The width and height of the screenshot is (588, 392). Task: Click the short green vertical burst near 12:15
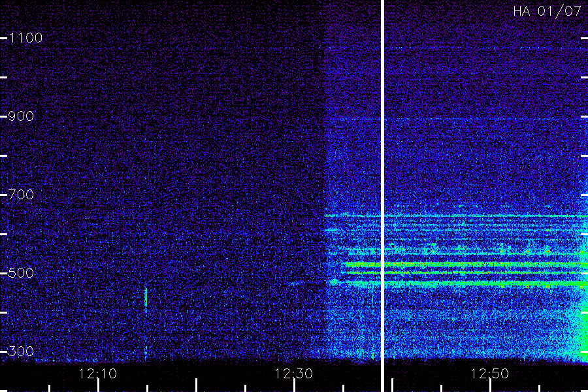pyautogui.click(x=146, y=297)
